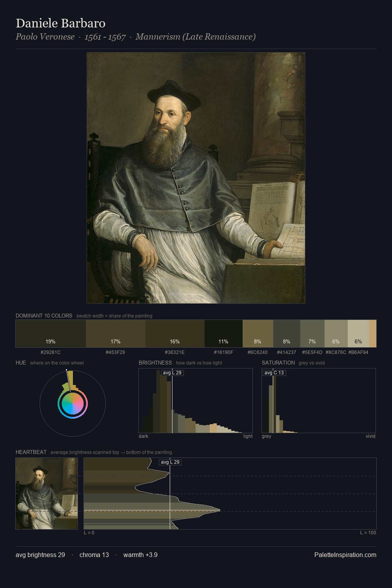Click the main Daniele Barbaro painting image
The image size is (392, 588).
tap(196, 178)
